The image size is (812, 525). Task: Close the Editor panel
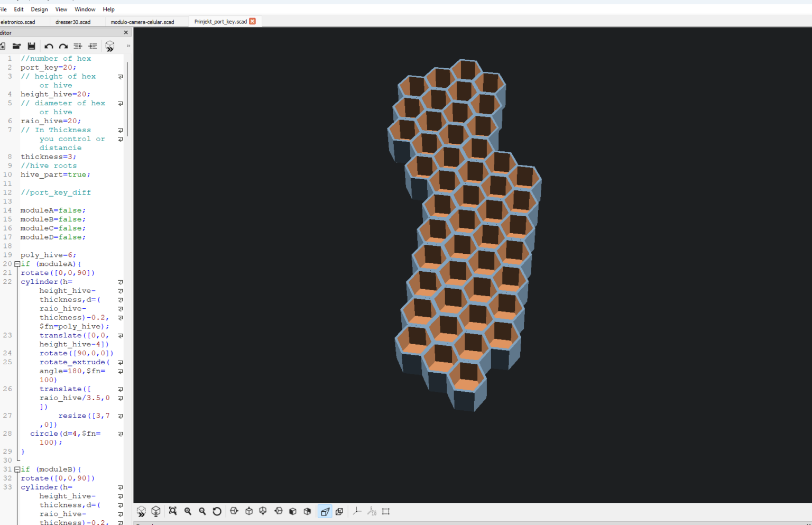point(126,32)
